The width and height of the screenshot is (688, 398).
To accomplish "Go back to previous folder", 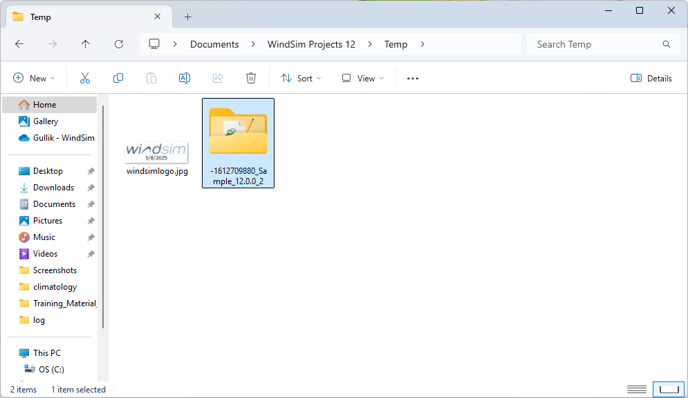I will coord(19,44).
